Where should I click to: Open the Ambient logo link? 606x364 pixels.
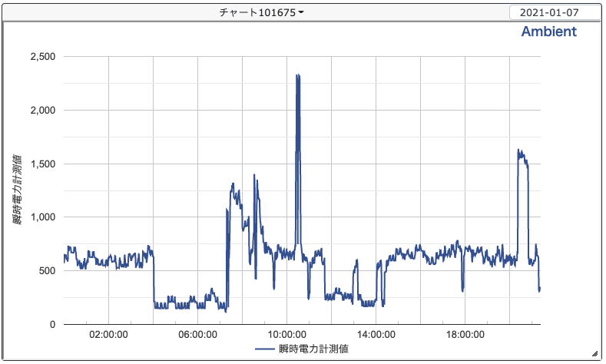[548, 31]
